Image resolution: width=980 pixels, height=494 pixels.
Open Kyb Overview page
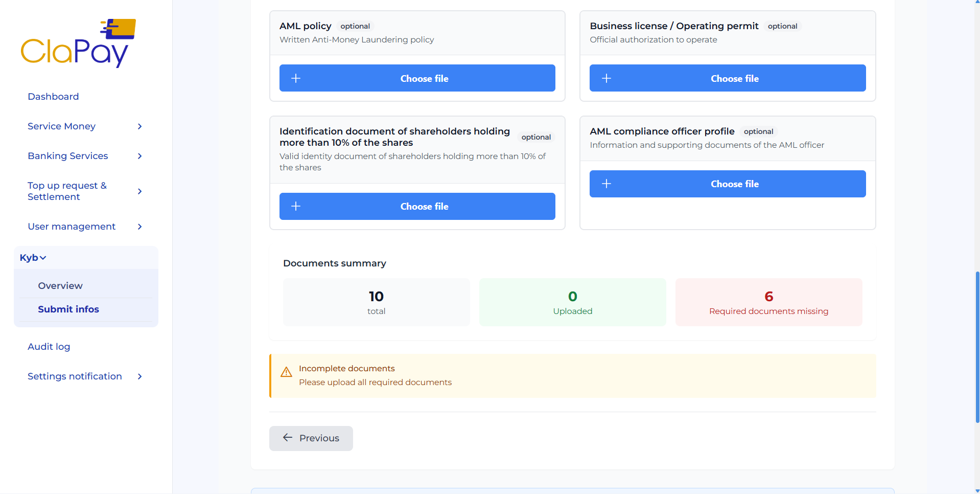(x=60, y=286)
